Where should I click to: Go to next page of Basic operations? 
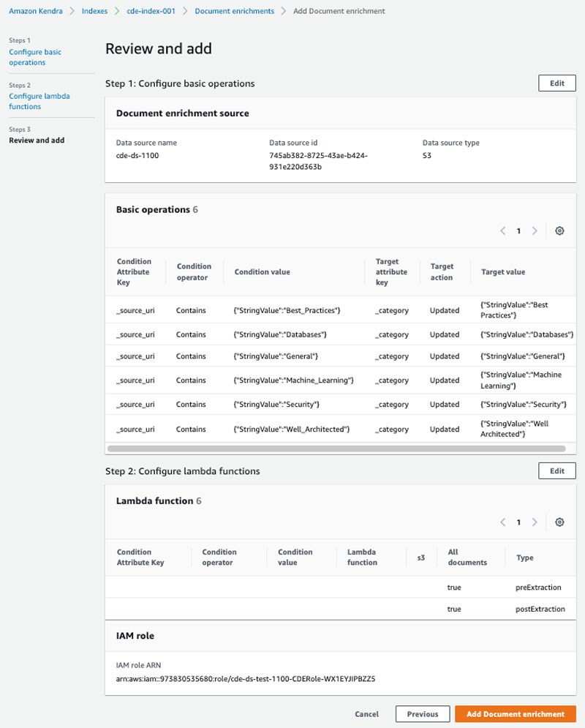click(535, 230)
